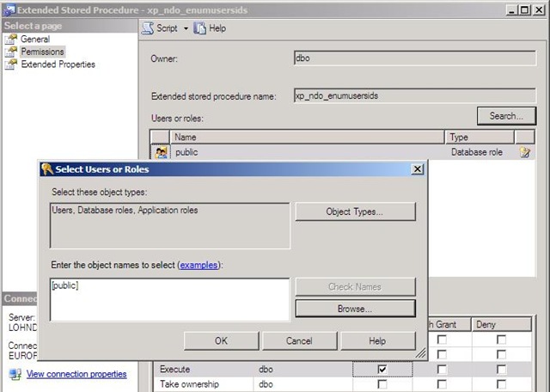550x392 pixels.
Task: Click the edit icon on the public row
Action: pos(525,152)
